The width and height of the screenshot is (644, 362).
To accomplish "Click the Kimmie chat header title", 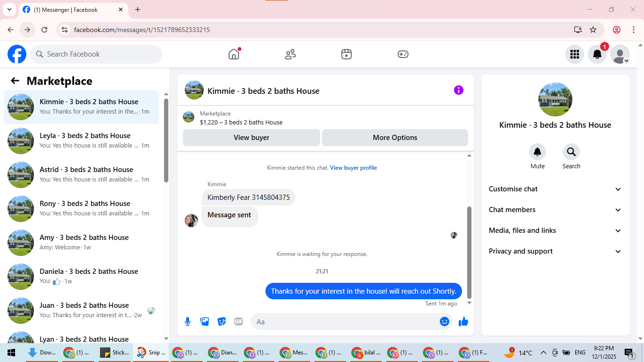I will 264,91.
